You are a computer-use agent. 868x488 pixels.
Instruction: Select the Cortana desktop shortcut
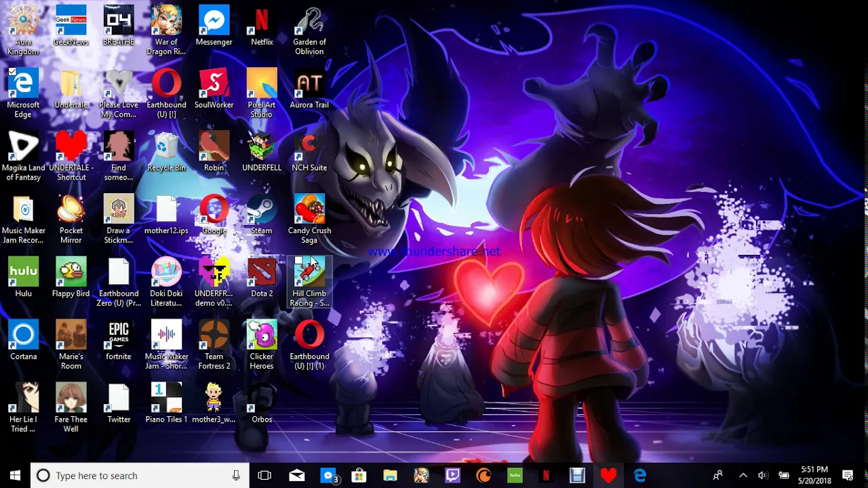click(23, 341)
